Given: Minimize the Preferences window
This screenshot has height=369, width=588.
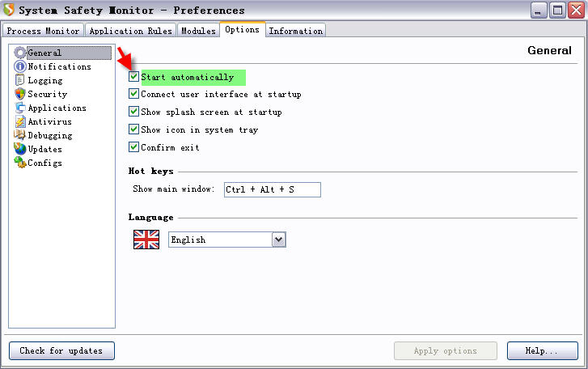Looking at the screenshot, I should [539, 11].
